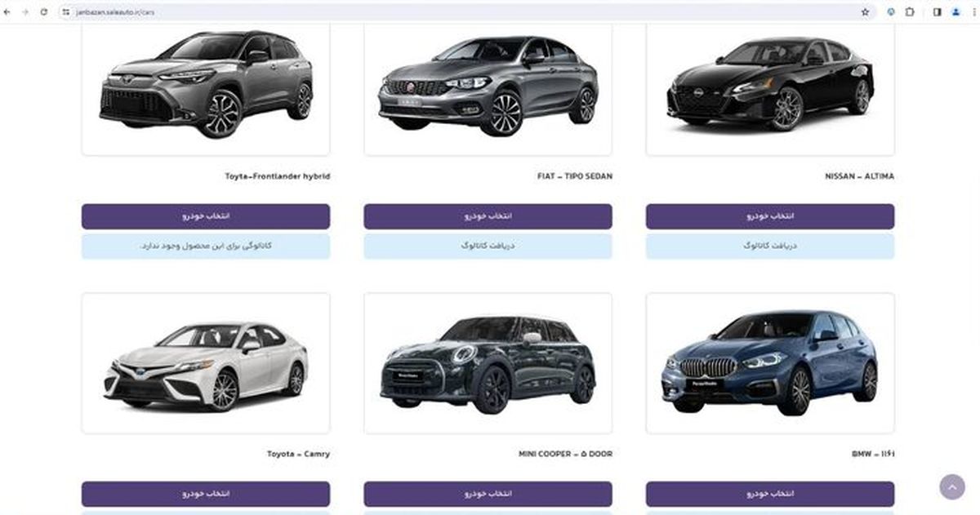Image resolution: width=980 pixels, height=515 pixels.
Task: Select car button under Toyota Camry
Action: pyautogui.click(x=206, y=494)
